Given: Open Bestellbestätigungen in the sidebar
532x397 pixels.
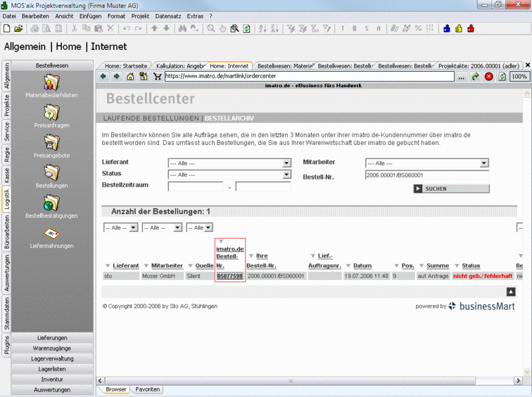Looking at the screenshot, I should coord(52,207).
